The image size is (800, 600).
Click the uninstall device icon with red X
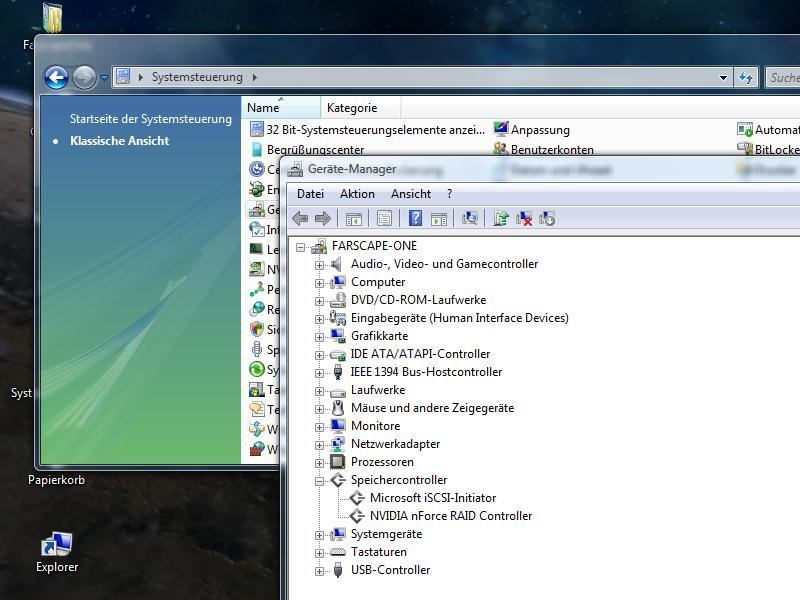(x=524, y=219)
